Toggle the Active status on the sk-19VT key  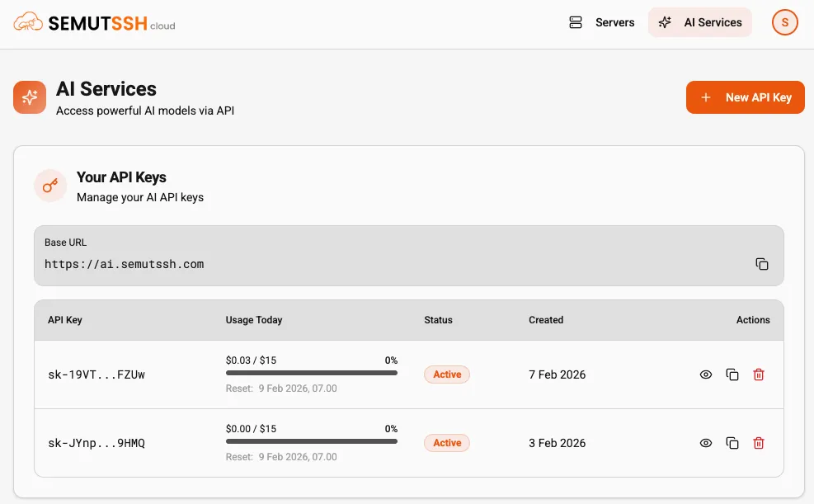point(446,374)
